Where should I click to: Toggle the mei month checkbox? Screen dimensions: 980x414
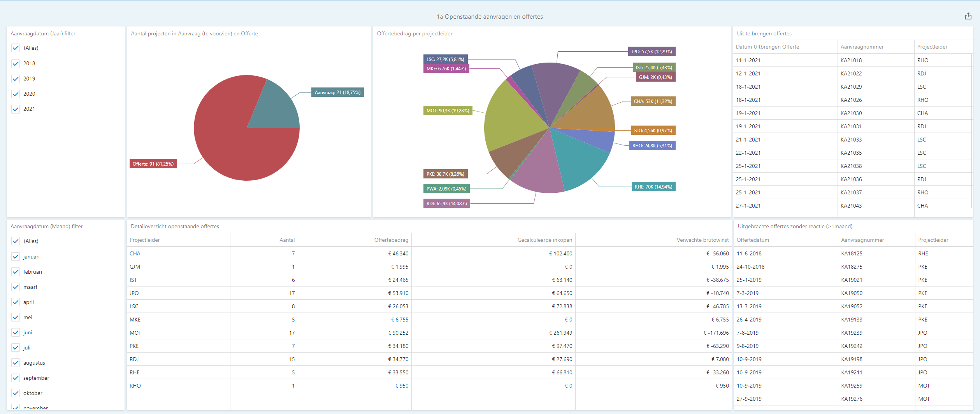click(16, 317)
